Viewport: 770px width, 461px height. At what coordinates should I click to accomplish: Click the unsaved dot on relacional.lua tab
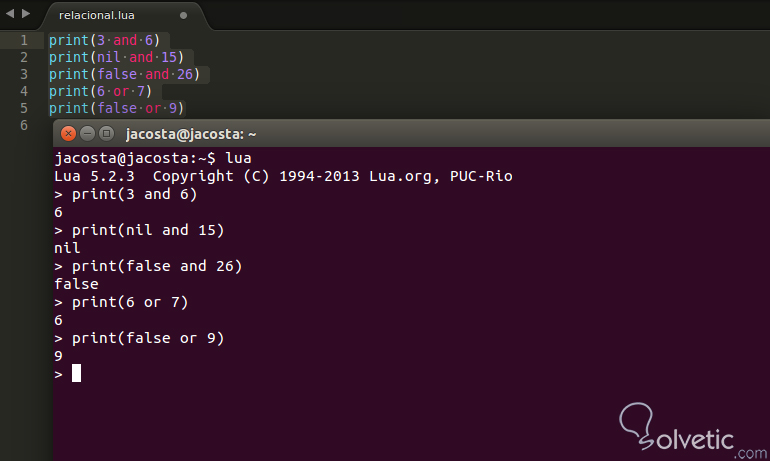(x=183, y=16)
